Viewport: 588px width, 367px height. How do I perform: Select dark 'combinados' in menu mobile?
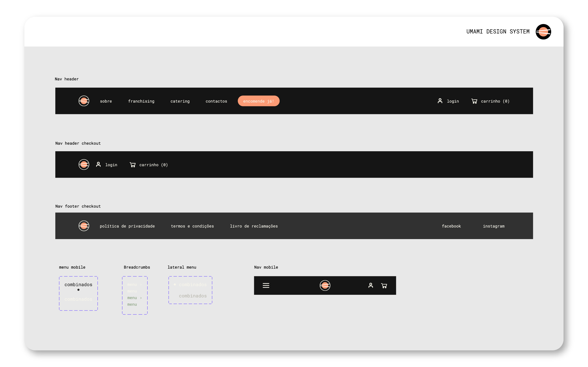[78, 284]
